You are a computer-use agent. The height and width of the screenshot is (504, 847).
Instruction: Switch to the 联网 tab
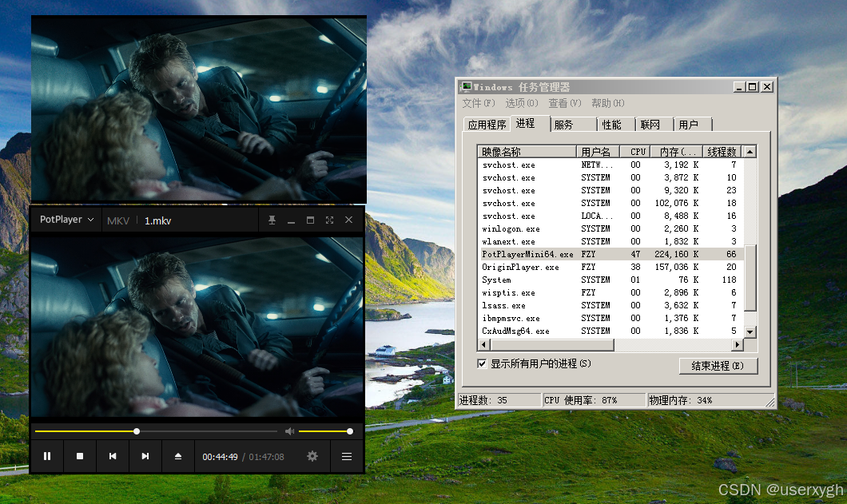[654, 125]
